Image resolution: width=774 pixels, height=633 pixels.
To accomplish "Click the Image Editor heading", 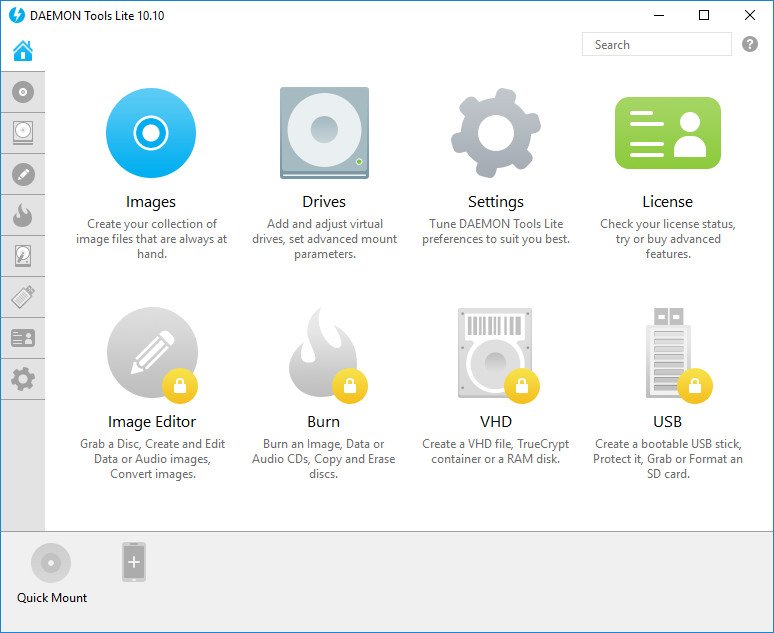I will (152, 422).
